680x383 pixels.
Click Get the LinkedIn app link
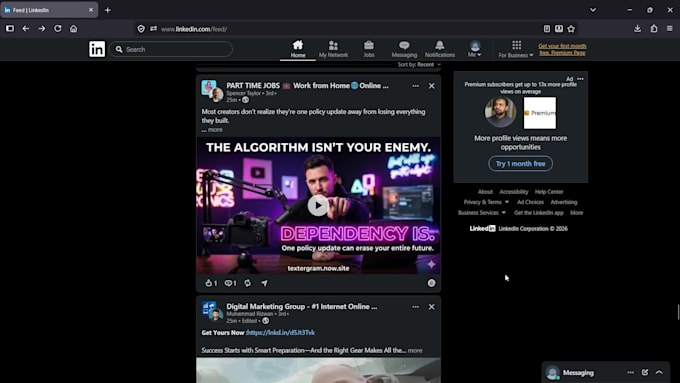point(539,213)
